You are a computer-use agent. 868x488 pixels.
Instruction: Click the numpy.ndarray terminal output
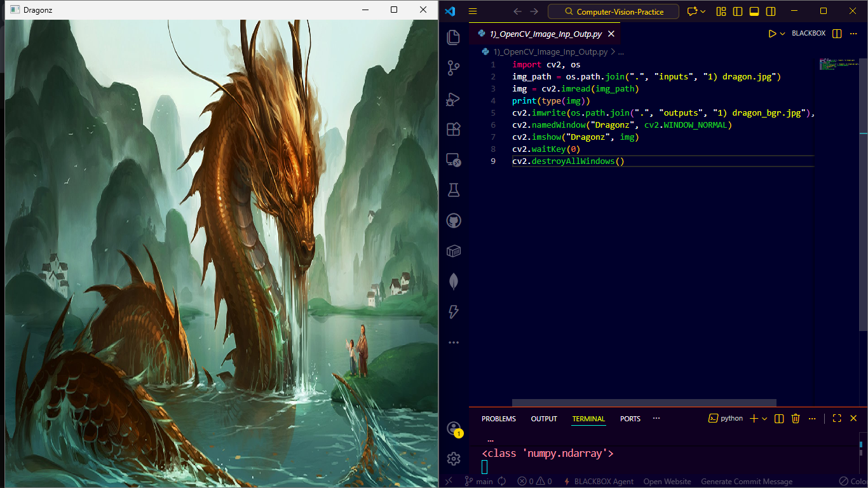point(548,453)
